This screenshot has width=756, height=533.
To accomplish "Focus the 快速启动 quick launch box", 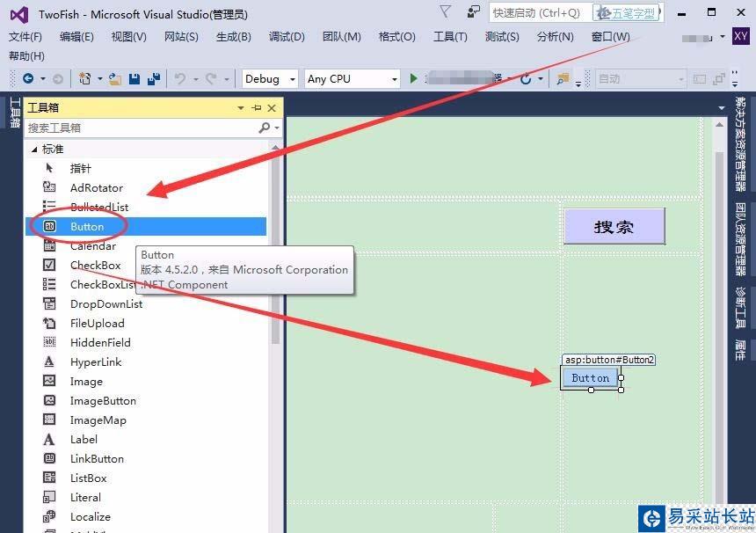I will pos(540,13).
